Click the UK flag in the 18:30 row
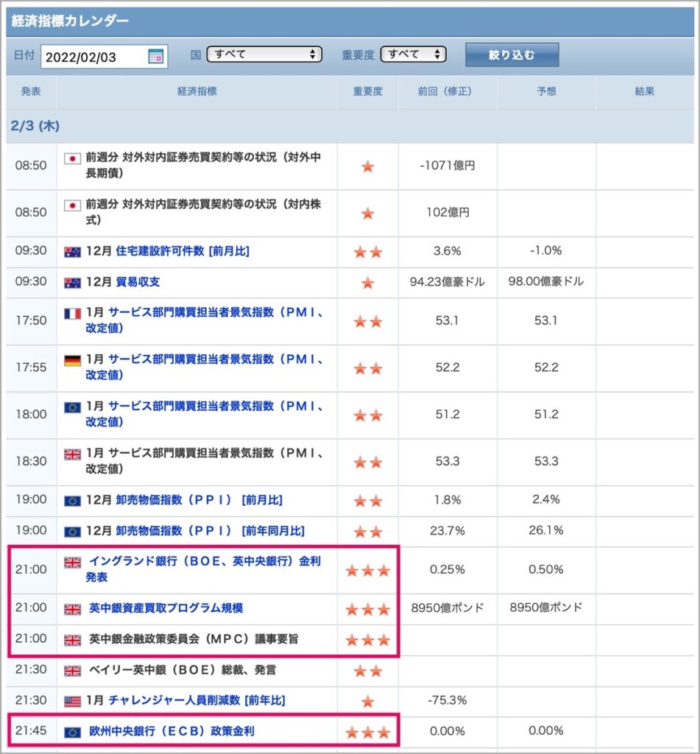The height and width of the screenshot is (754, 700). pos(72,454)
